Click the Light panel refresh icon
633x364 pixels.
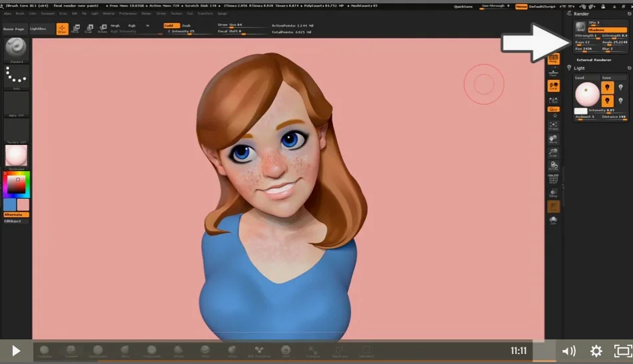(629, 68)
